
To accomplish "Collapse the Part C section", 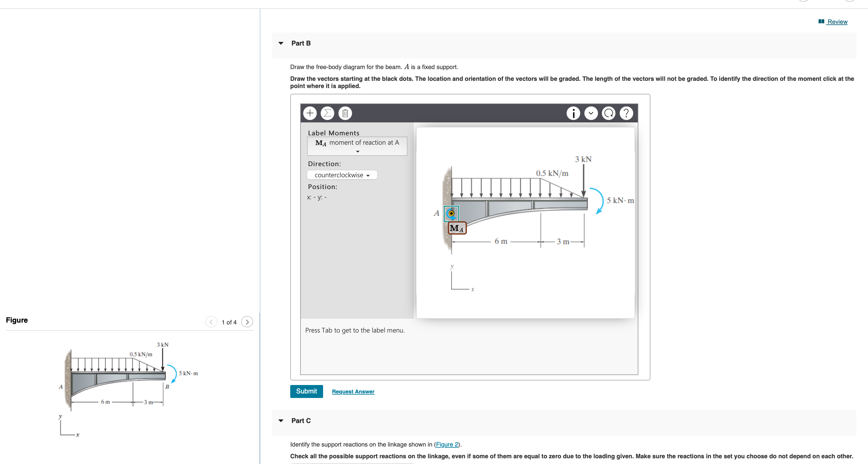I will coord(281,421).
